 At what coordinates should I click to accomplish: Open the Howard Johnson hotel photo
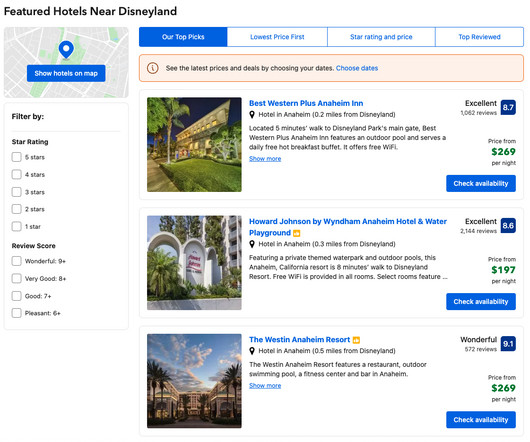[194, 263]
